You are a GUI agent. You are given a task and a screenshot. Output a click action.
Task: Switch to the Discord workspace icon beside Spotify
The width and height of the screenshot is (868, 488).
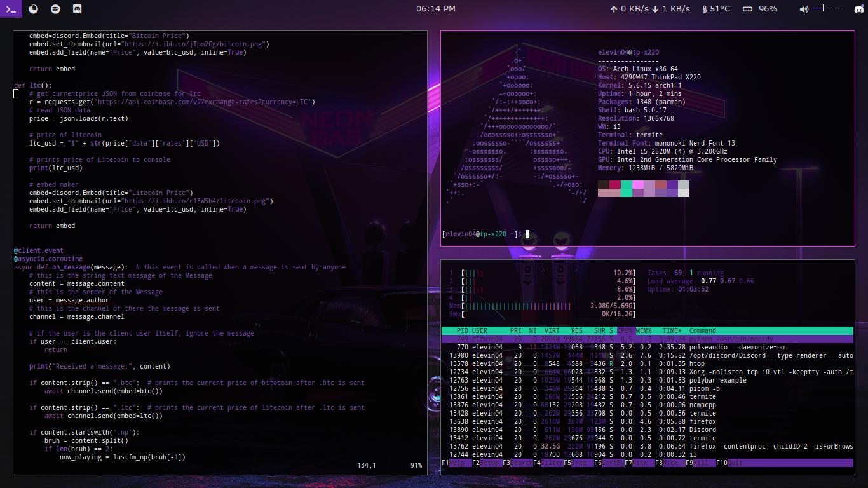[x=77, y=9]
